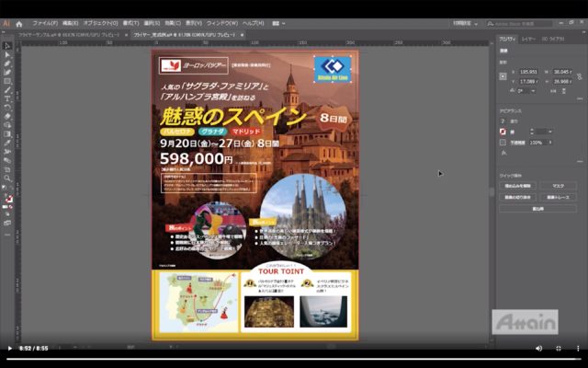This screenshot has height=368, width=588.
Task: Select the Eraser tool
Action: pyautogui.click(x=7, y=117)
